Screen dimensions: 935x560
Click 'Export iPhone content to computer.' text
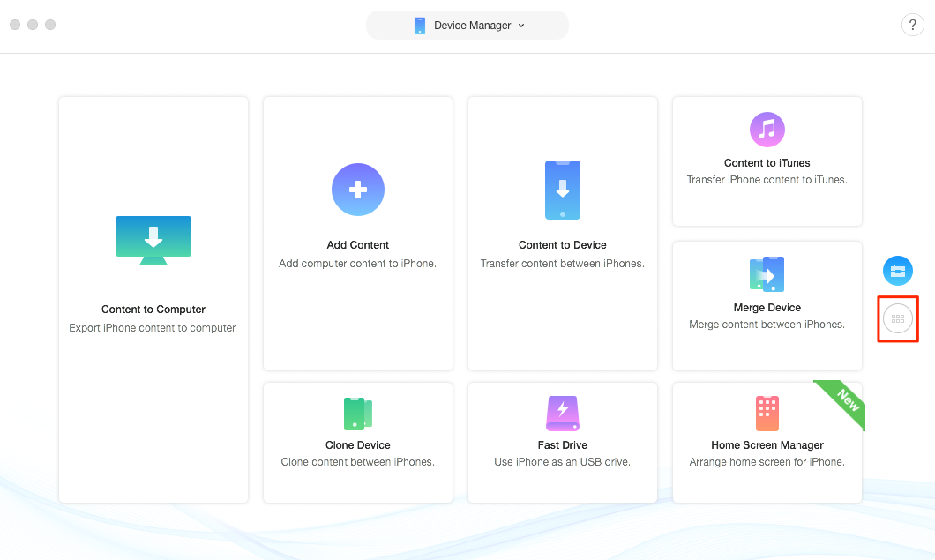(153, 328)
